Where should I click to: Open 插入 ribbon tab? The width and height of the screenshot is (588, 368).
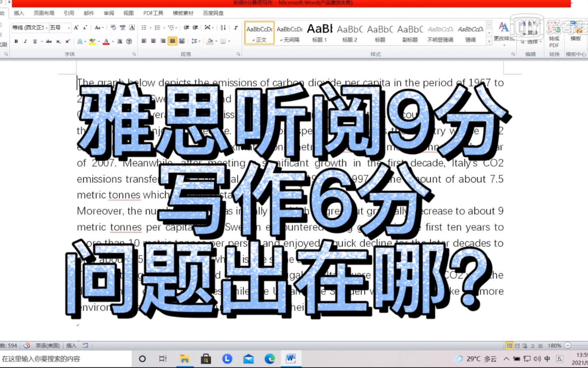click(x=19, y=13)
